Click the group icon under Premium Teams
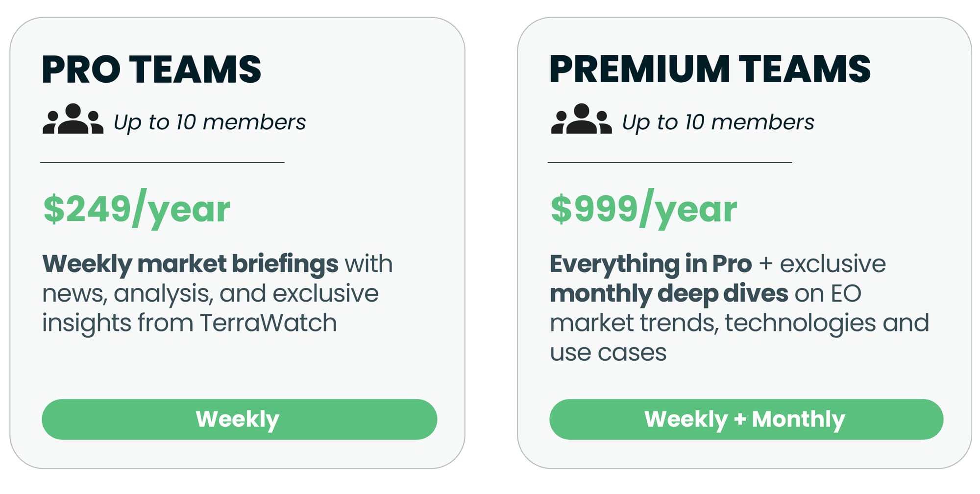This screenshot has width=980, height=494. 581,119
